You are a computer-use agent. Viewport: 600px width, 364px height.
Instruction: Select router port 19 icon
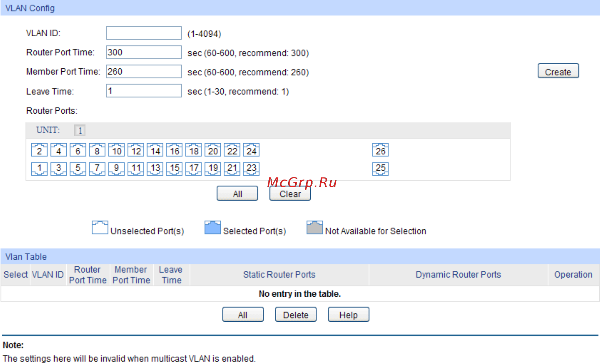213,169
